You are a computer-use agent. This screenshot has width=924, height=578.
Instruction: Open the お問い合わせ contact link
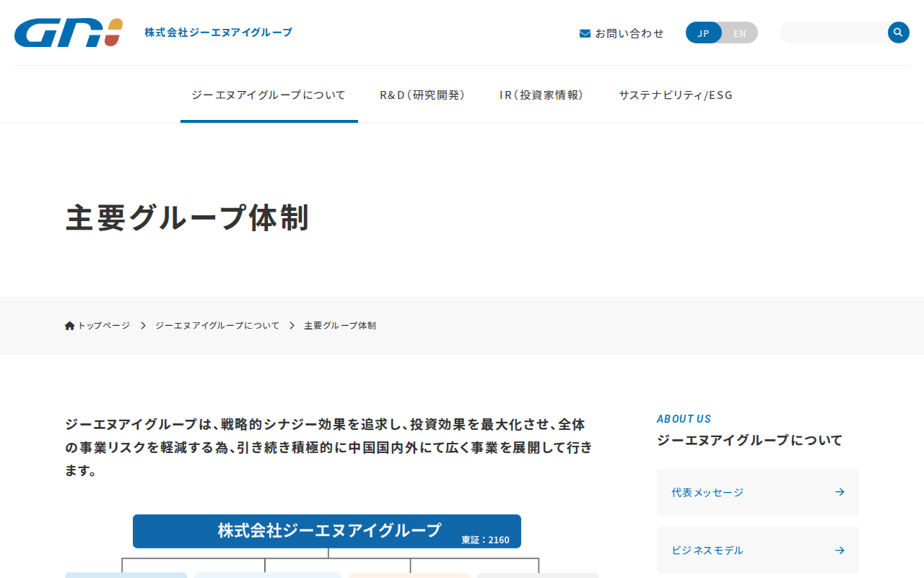[622, 33]
